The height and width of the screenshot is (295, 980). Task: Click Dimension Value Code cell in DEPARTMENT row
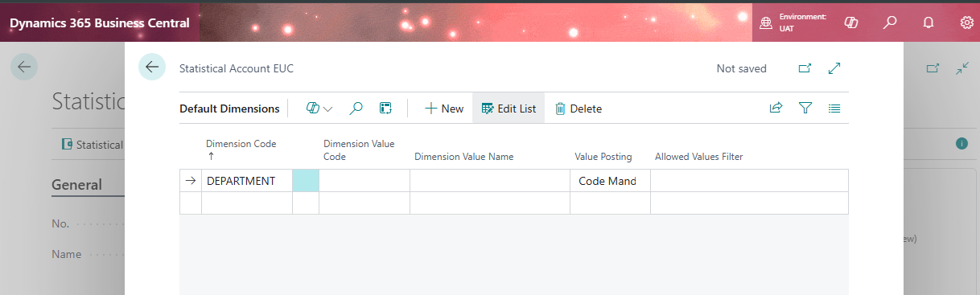pos(364,181)
